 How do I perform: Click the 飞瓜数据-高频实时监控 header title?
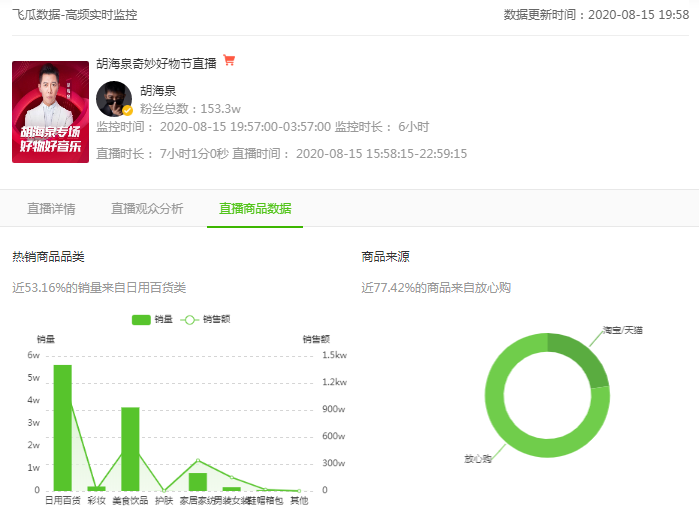pos(74,15)
